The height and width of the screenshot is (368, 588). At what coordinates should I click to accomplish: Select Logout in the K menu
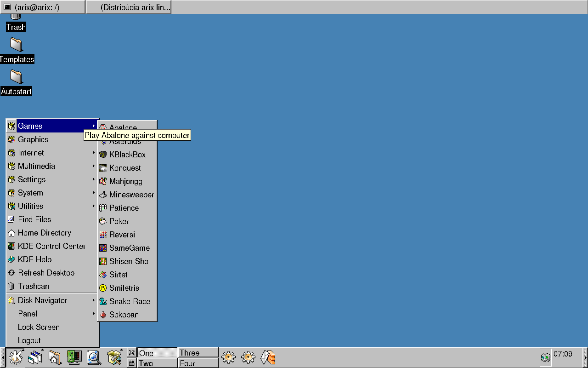point(52,340)
